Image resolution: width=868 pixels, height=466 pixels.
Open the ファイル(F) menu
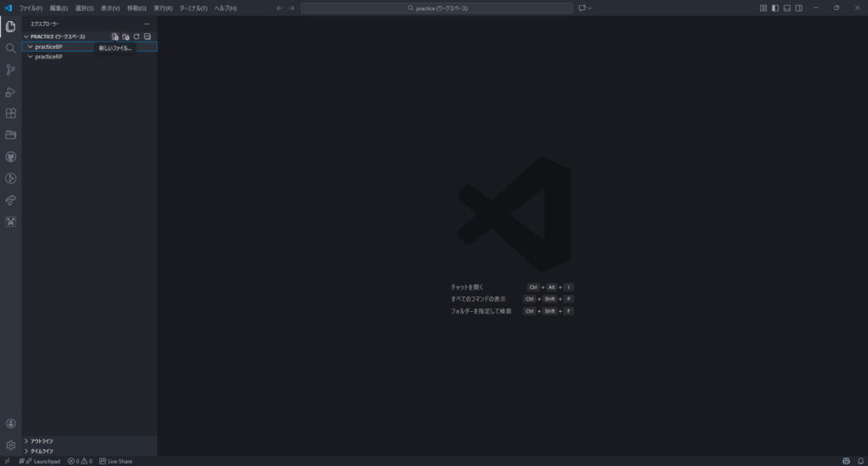[31, 8]
